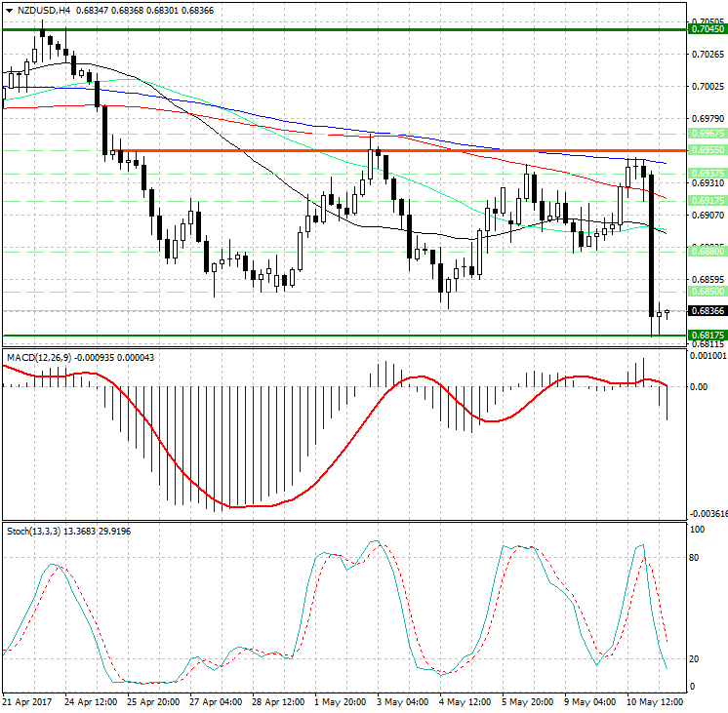Click the 5 May 20:00 time label
Screen dimensions: 728x713
click(530, 701)
